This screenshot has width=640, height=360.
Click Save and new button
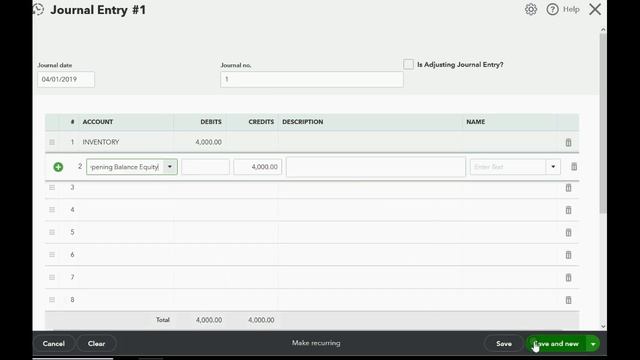(556, 344)
